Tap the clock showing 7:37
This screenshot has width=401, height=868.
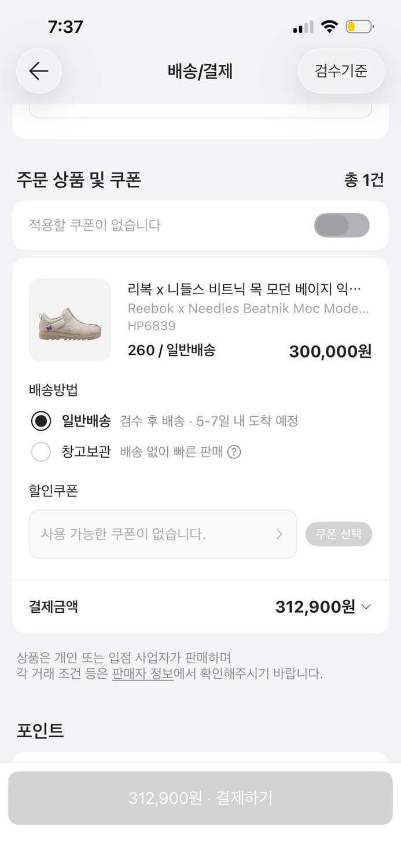66,26
